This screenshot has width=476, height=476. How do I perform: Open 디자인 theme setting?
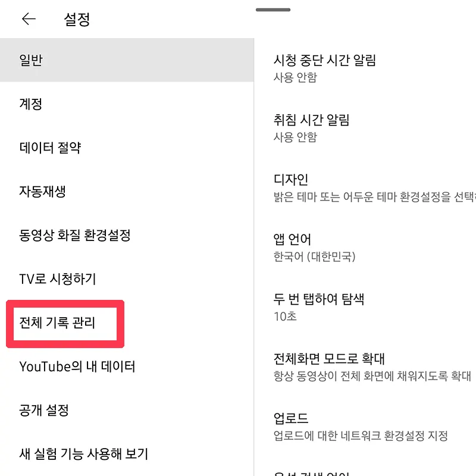click(x=365, y=188)
